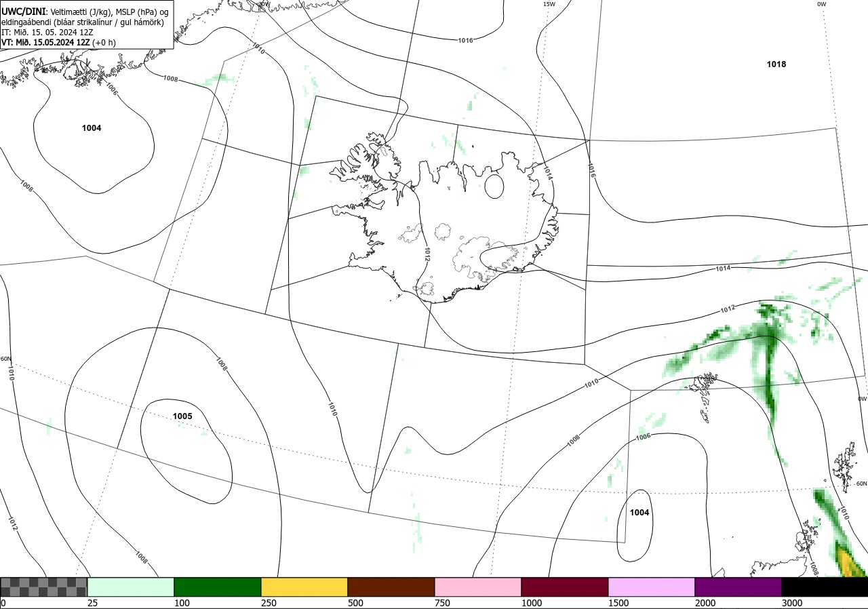Select the brown 500–750 legend swatch

pyautogui.click(x=391, y=587)
